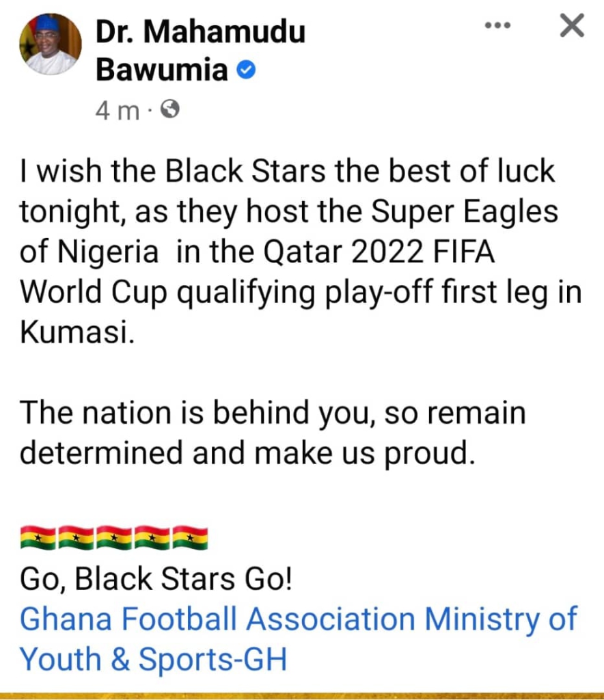Click the "determined and make us proud" line
This screenshot has width=604, height=700.
tap(246, 453)
